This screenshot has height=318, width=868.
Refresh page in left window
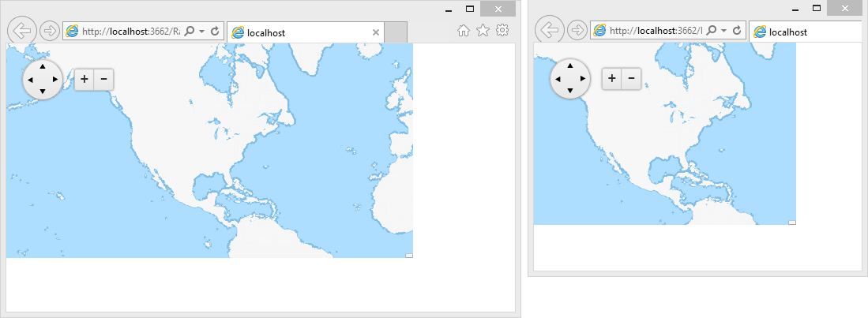click(x=215, y=32)
